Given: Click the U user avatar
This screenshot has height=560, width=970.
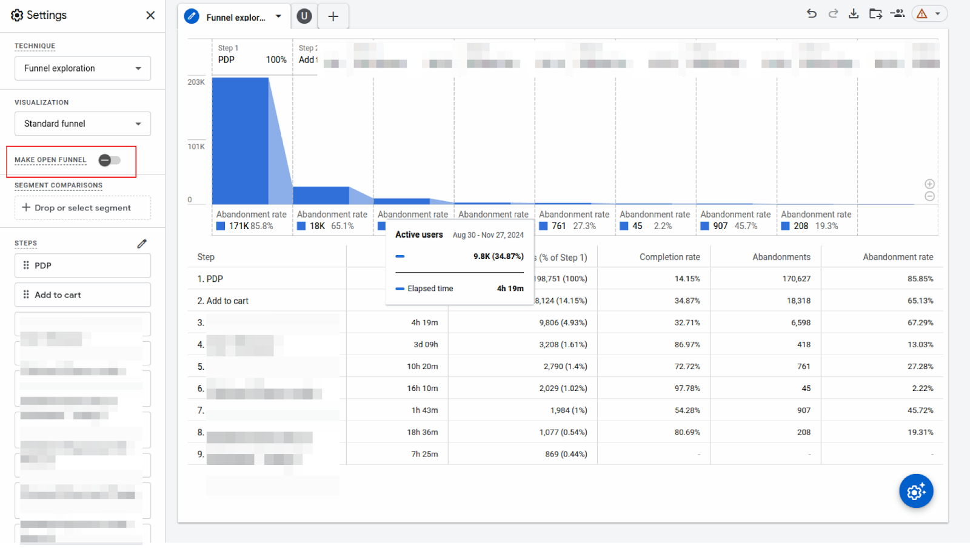Looking at the screenshot, I should 304,16.
